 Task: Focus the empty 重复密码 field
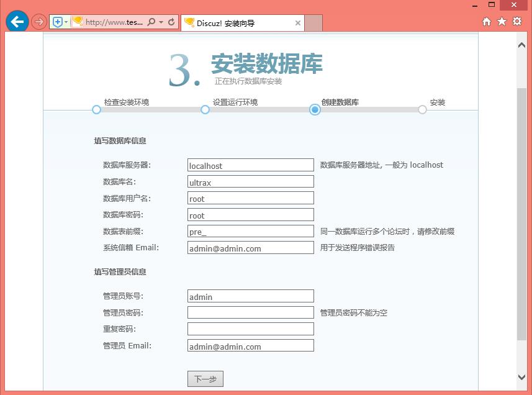(251, 329)
